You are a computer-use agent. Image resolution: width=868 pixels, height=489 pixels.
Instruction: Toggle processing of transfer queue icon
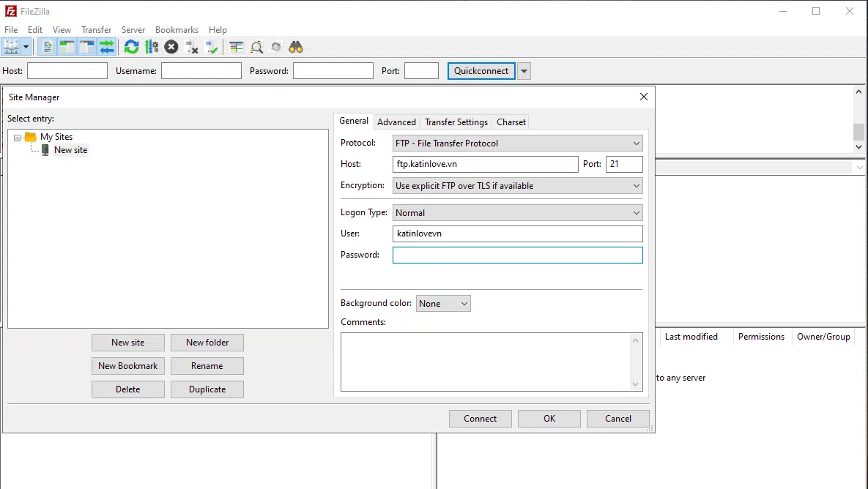(x=151, y=47)
